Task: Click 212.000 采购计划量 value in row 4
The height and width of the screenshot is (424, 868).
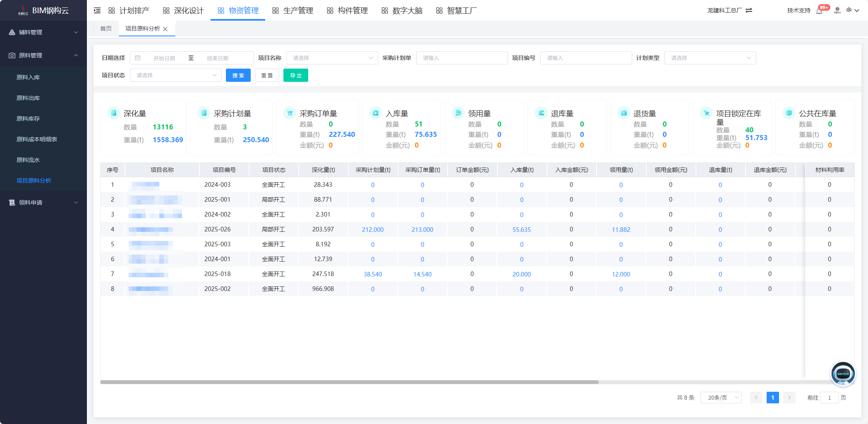Action: pos(373,230)
